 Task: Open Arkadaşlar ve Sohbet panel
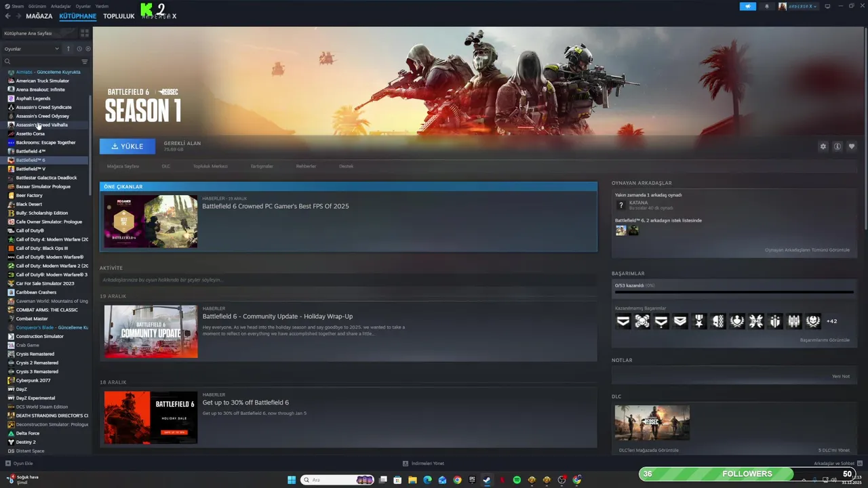click(837, 464)
